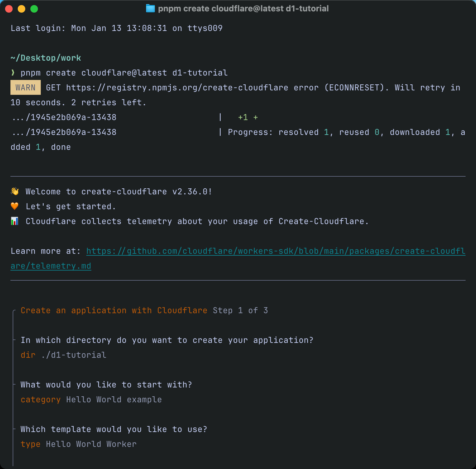Click the ~/Desktop/work directory path
The height and width of the screenshot is (469, 476).
46,58
